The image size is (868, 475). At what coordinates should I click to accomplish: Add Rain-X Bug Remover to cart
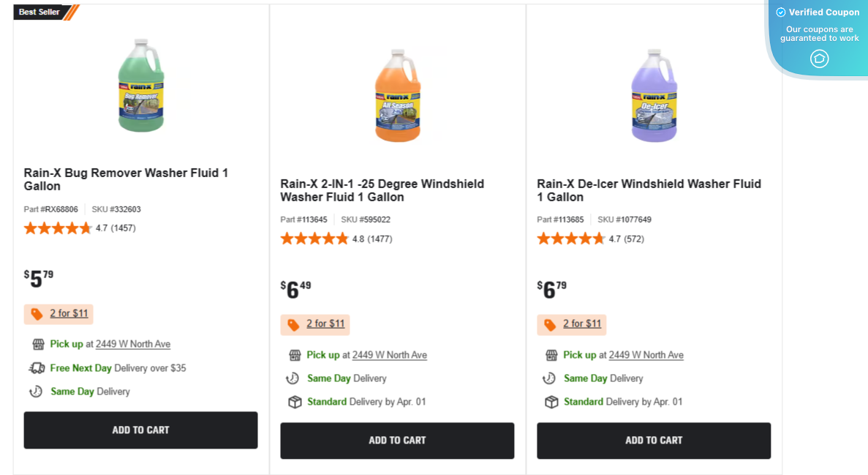(140, 430)
